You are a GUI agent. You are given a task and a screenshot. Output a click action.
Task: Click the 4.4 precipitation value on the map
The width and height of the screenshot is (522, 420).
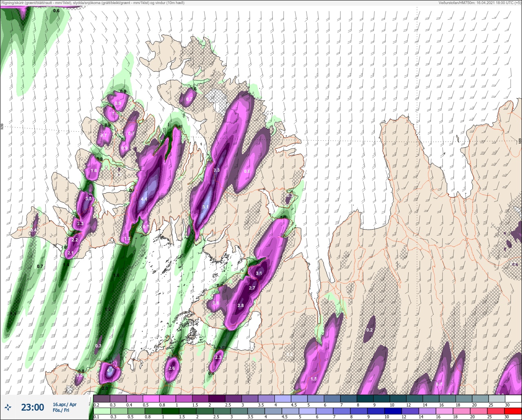point(144,199)
